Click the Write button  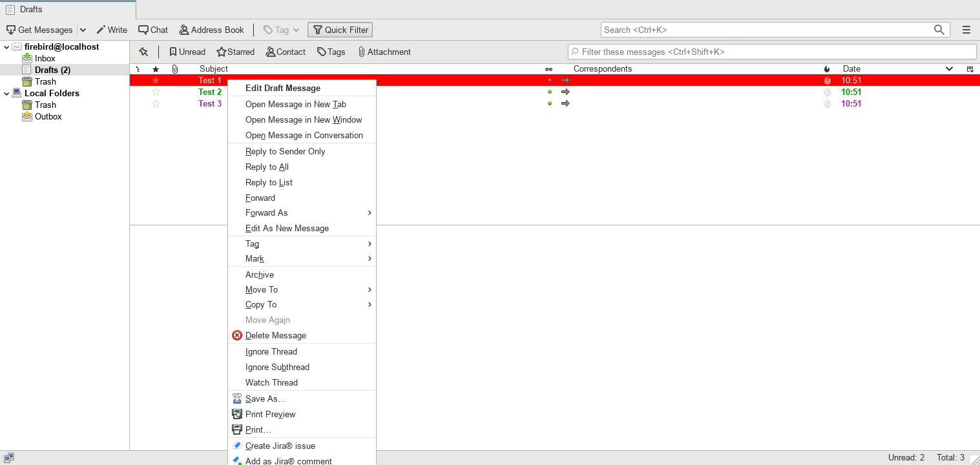[x=112, y=30]
